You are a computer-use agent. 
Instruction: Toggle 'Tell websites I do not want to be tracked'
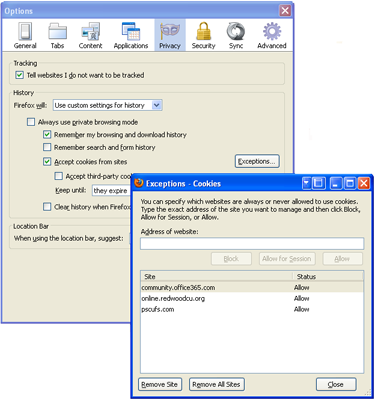(x=20, y=75)
